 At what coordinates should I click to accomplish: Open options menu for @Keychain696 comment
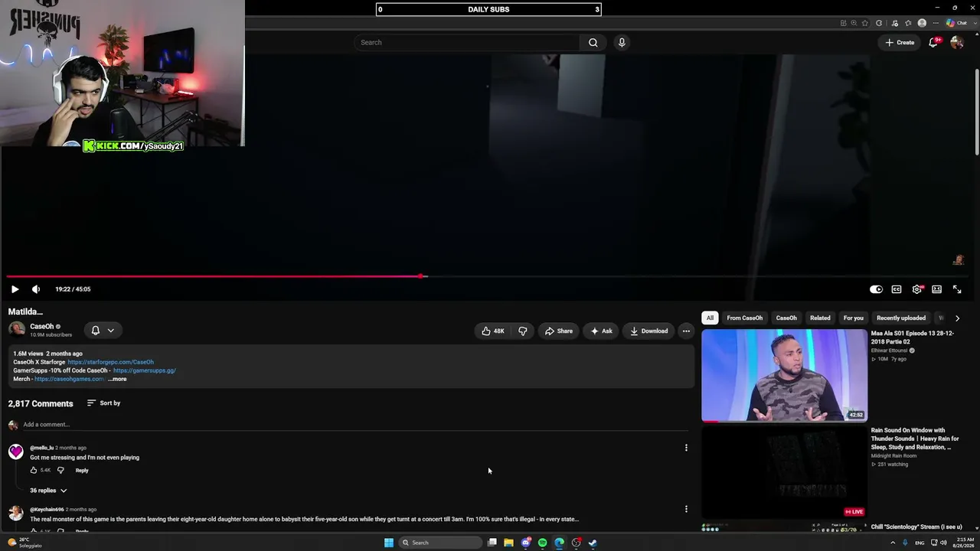pyautogui.click(x=686, y=509)
